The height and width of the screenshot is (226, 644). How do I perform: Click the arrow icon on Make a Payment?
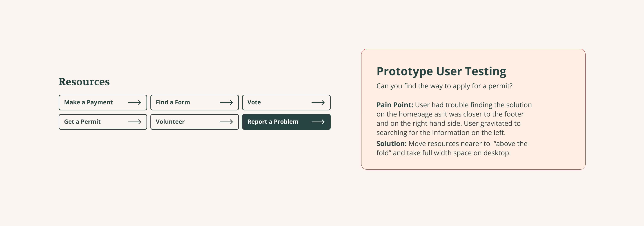[x=134, y=103]
